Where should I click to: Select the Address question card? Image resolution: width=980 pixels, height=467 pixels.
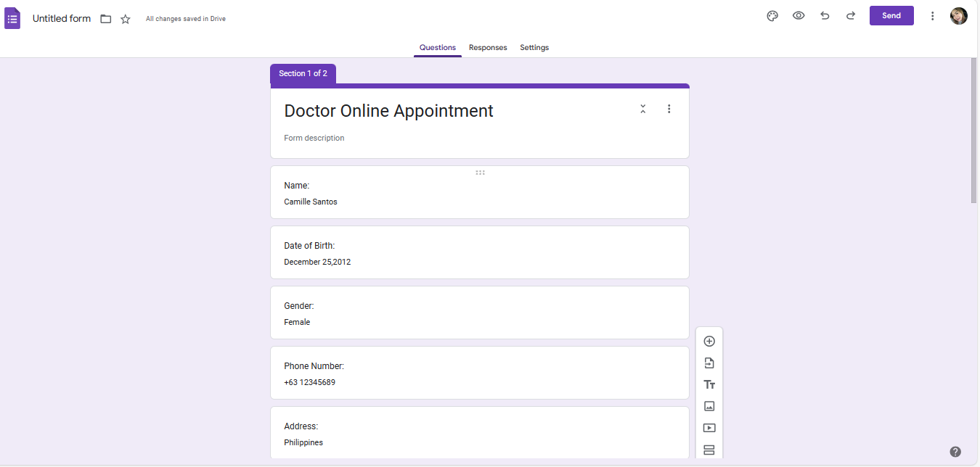[480, 433]
